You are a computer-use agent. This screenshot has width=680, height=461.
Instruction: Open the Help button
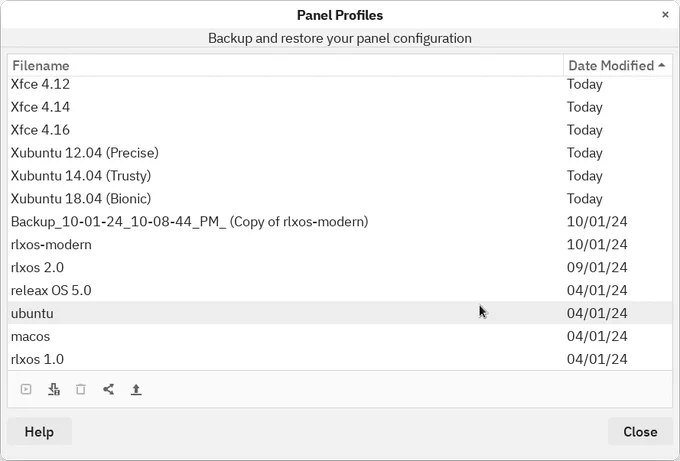(39, 432)
